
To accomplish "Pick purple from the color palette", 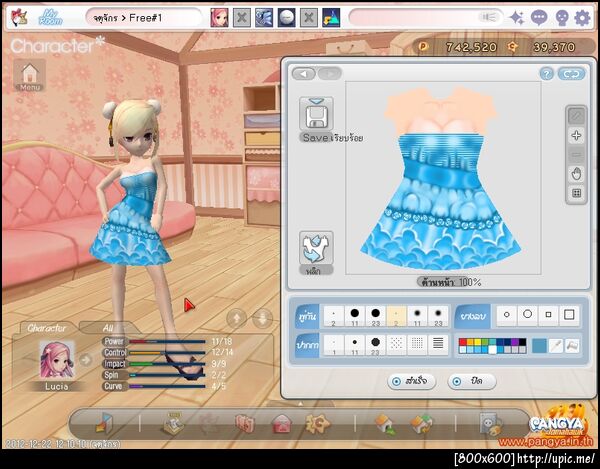I will click(x=515, y=342).
